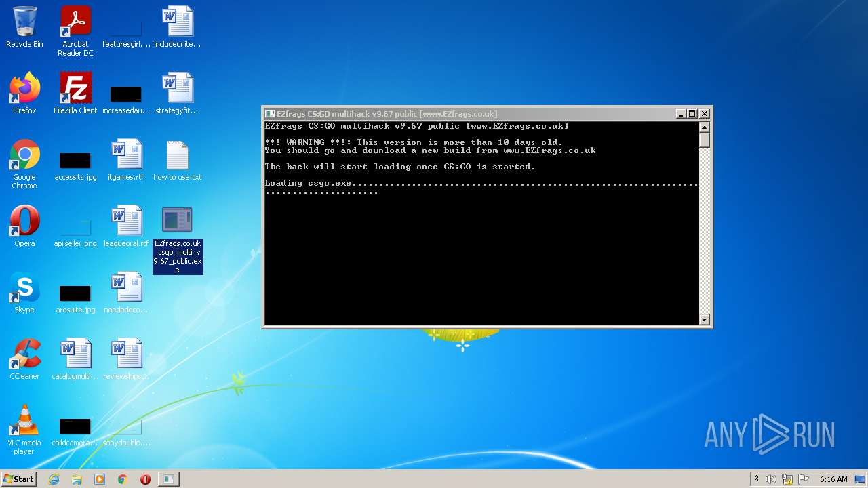Close the EZfrags console window
This screenshot has height=488, width=868.
[704, 114]
